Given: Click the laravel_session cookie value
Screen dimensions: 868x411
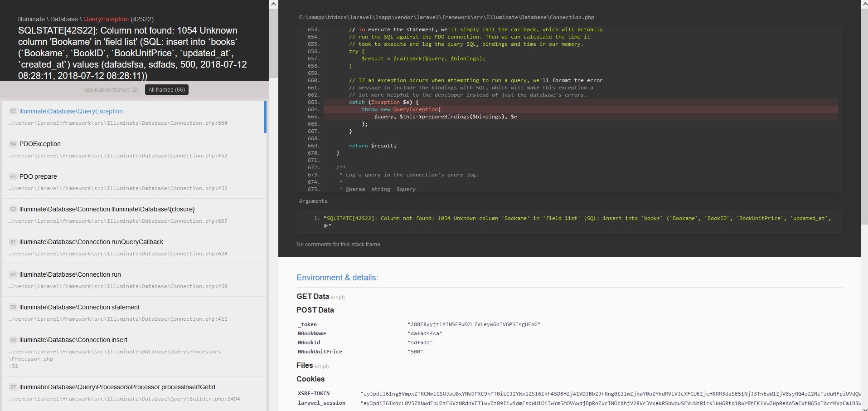Looking at the screenshot, I should point(611,403).
